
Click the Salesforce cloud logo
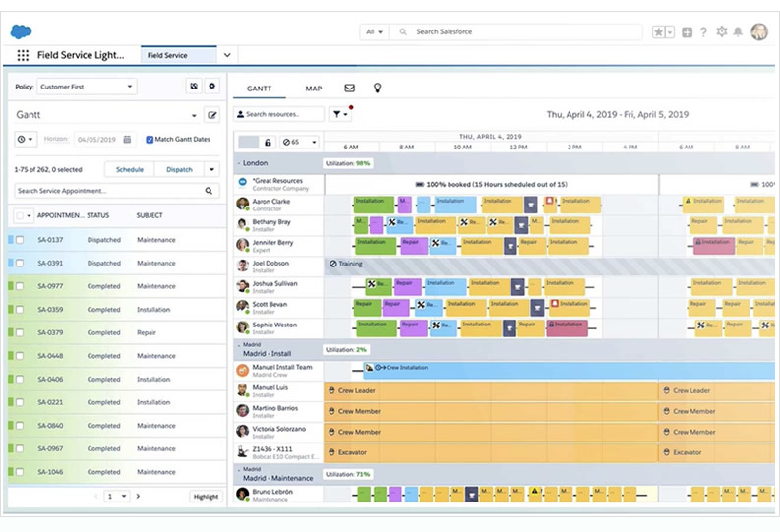pos(21,31)
